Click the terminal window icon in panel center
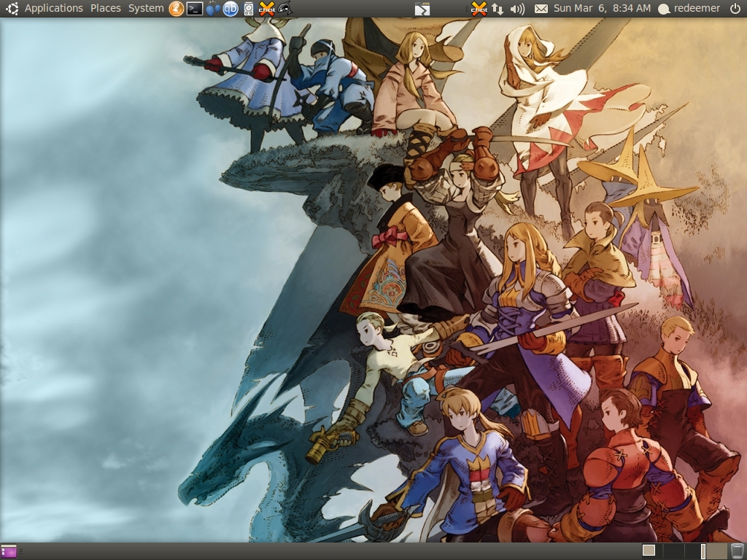The width and height of the screenshot is (747, 560). click(422, 9)
